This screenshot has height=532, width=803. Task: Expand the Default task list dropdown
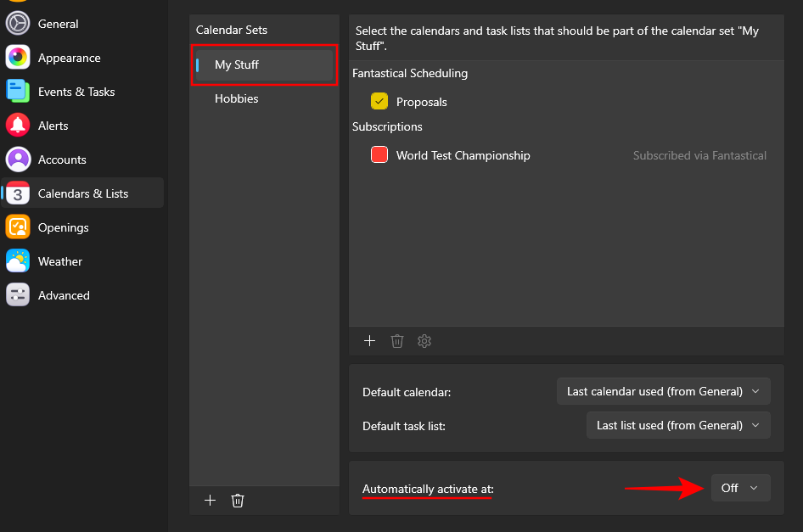(678, 425)
